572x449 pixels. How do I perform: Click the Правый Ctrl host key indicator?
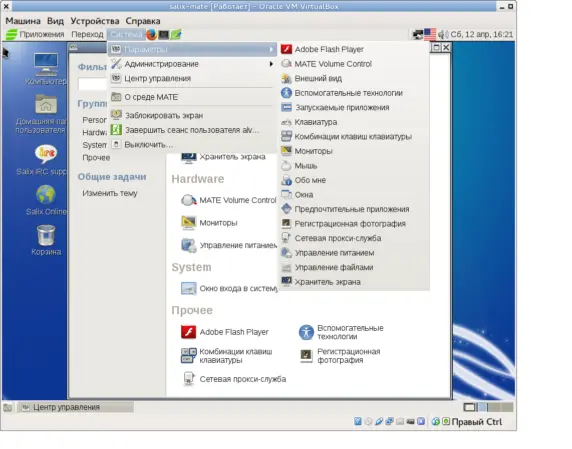pos(476,422)
